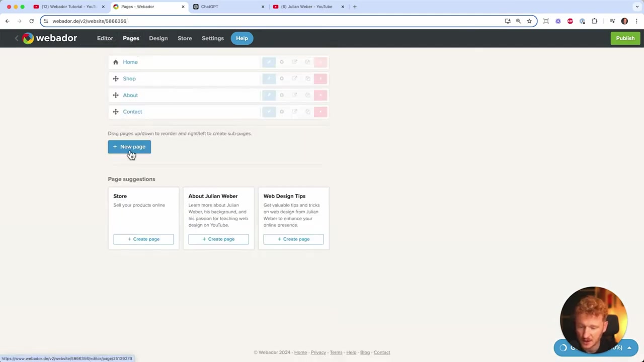Click the move handle for Contact page

pyautogui.click(x=116, y=112)
